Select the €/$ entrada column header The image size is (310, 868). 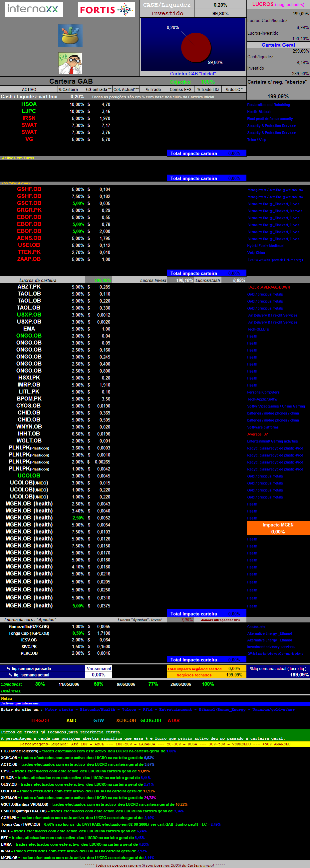99,89
